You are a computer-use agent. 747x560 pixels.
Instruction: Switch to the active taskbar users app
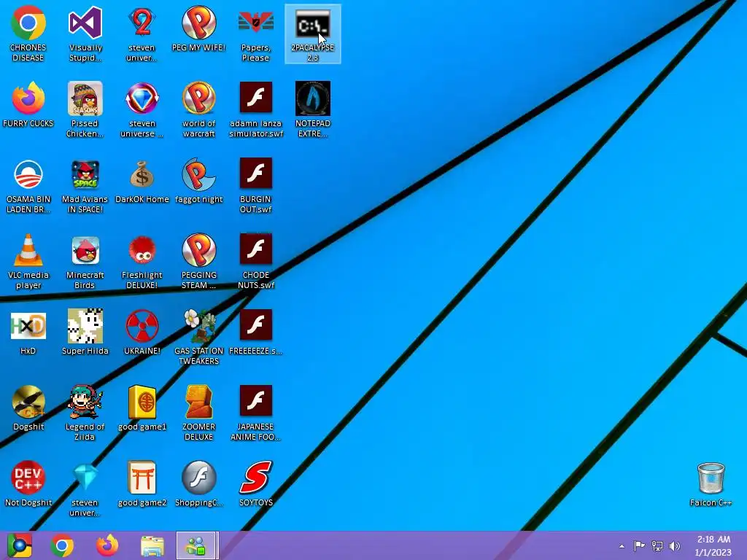[197, 545]
